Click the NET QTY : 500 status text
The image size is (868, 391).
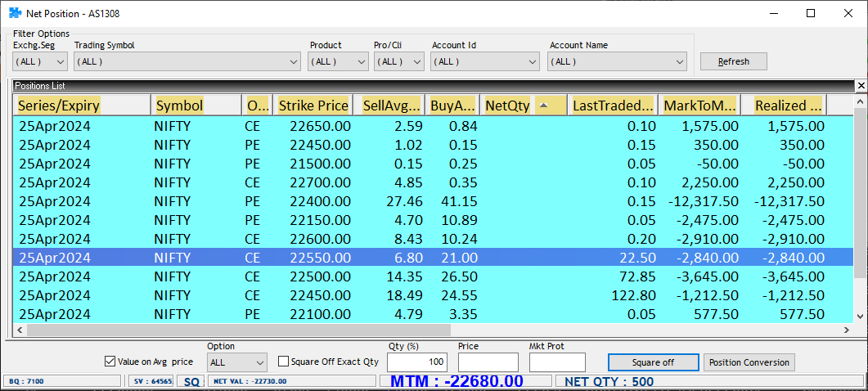click(609, 381)
